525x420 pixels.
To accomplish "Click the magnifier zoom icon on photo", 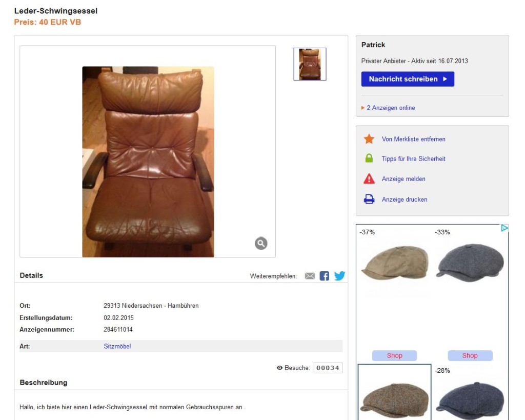I will 261,243.
